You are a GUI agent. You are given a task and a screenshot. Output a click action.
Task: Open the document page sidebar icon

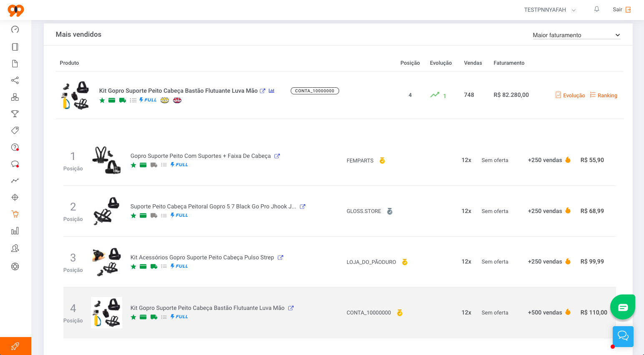[x=15, y=63]
